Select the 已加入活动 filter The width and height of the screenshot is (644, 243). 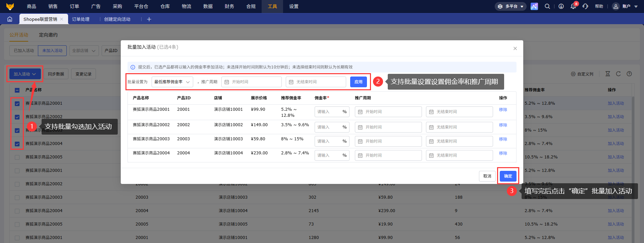24,51
